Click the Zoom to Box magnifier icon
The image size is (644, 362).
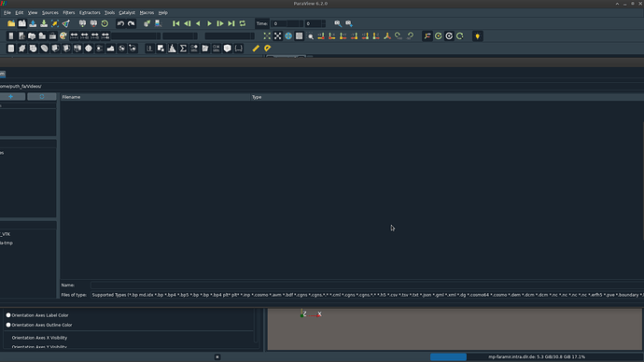point(311,36)
